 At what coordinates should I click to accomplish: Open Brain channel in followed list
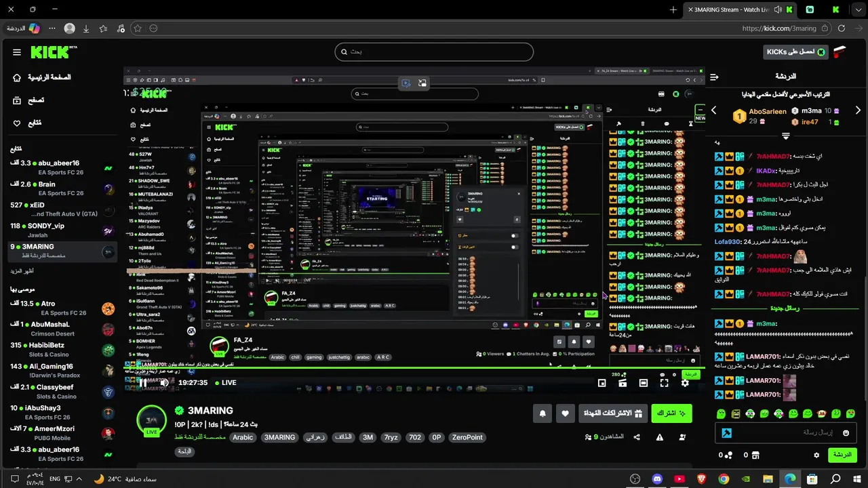61,188
